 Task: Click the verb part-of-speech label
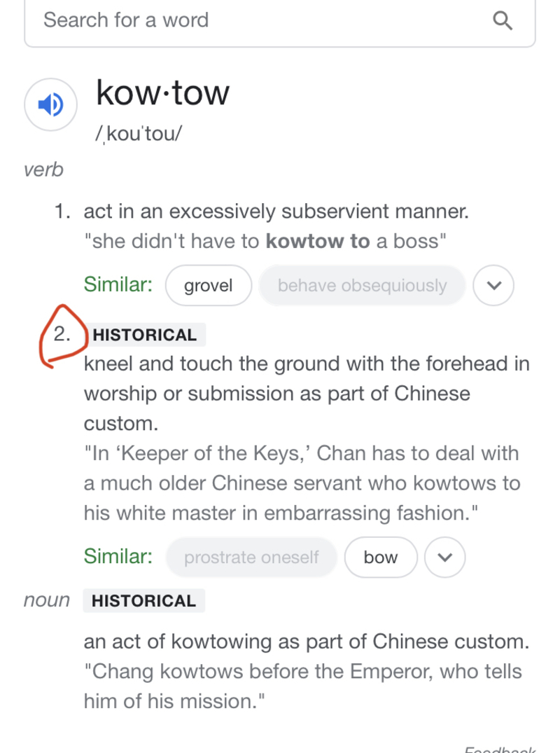click(x=43, y=170)
